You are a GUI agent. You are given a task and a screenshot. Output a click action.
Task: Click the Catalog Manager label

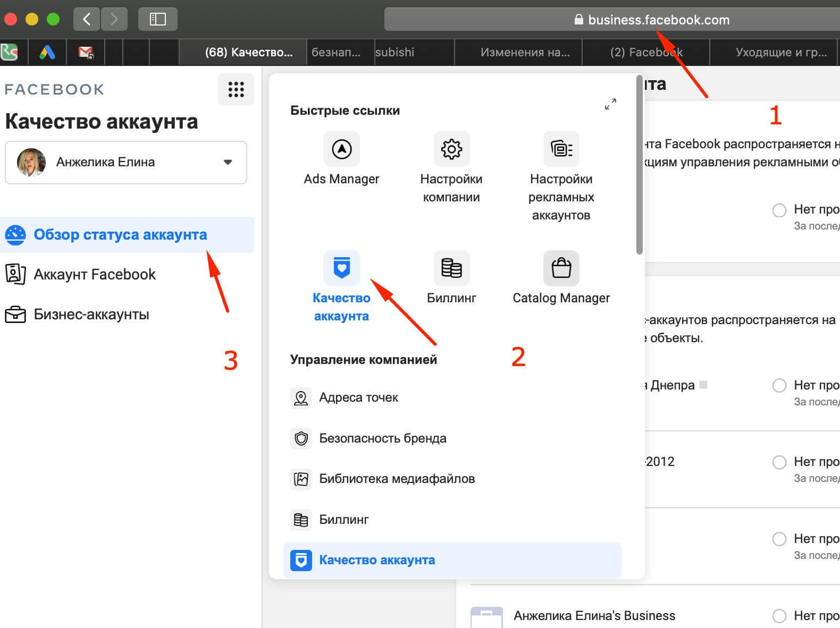coord(561,298)
